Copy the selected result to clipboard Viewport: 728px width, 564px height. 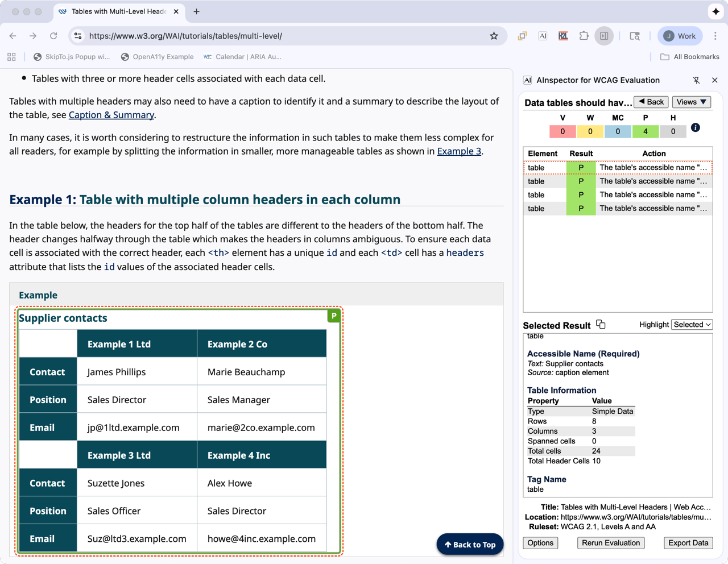601,325
